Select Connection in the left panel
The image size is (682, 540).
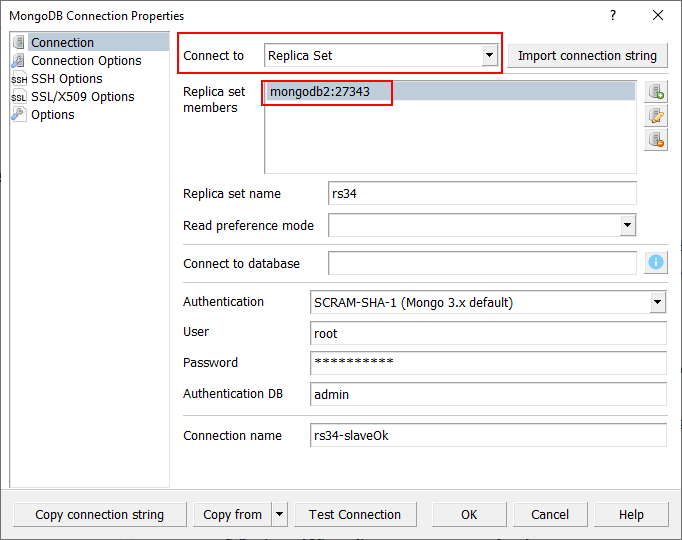62,43
